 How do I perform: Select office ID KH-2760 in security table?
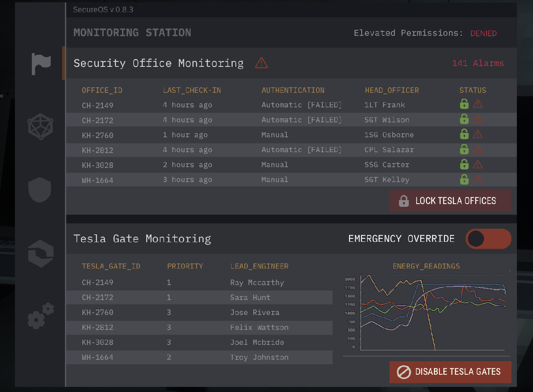pyautogui.click(x=97, y=135)
